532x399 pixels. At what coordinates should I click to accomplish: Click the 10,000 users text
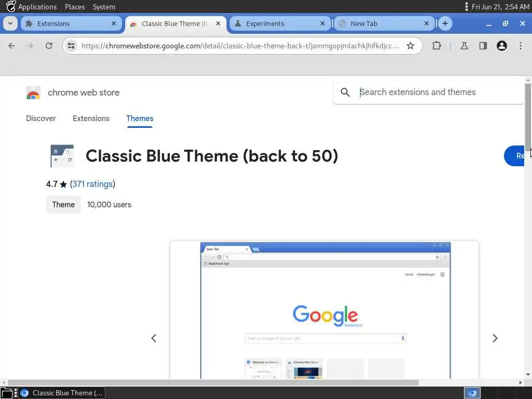pyautogui.click(x=109, y=205)
